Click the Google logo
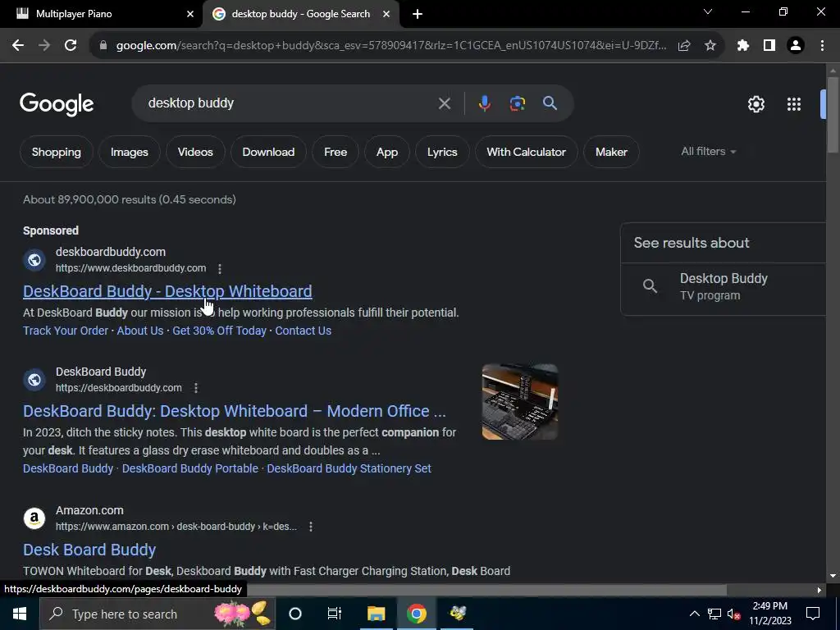840x630 pixels. click(x=57, y=104)
